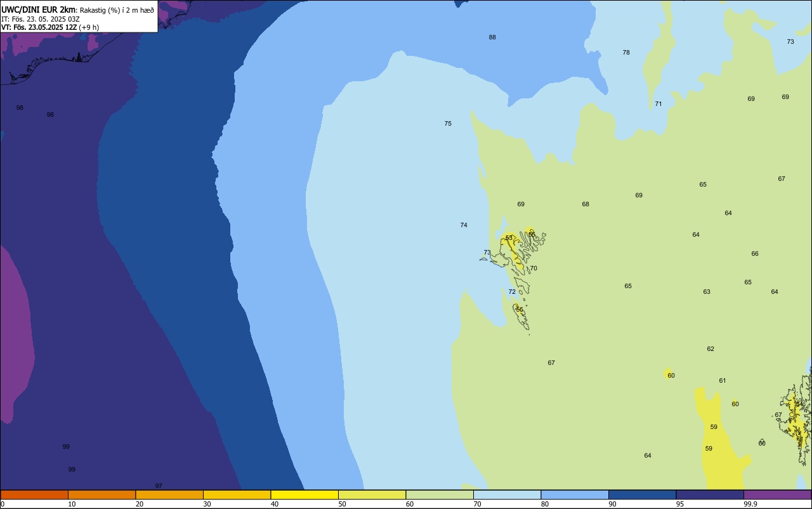Pick the 20–30 amber legend color segment
Image resolution: width=812 pixels, height=509 pixels.
[169, 494]
